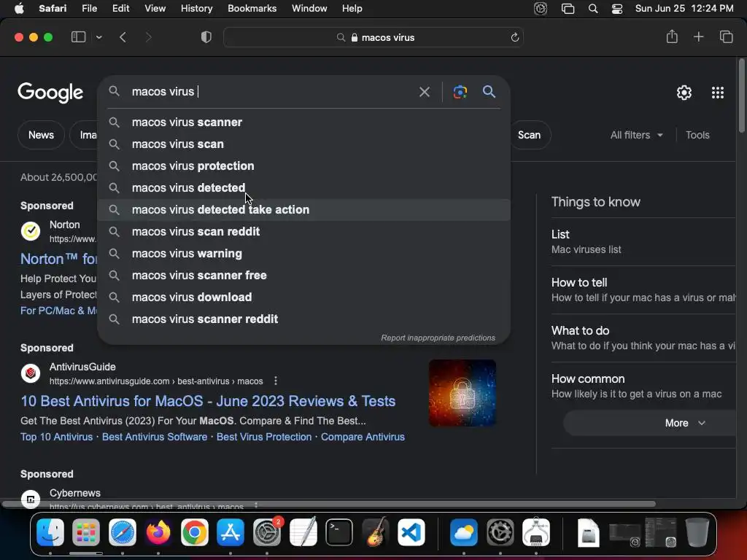Open a new tab with plus icon
This screenshot has height=560, width=747.
[x=698, y=36]
